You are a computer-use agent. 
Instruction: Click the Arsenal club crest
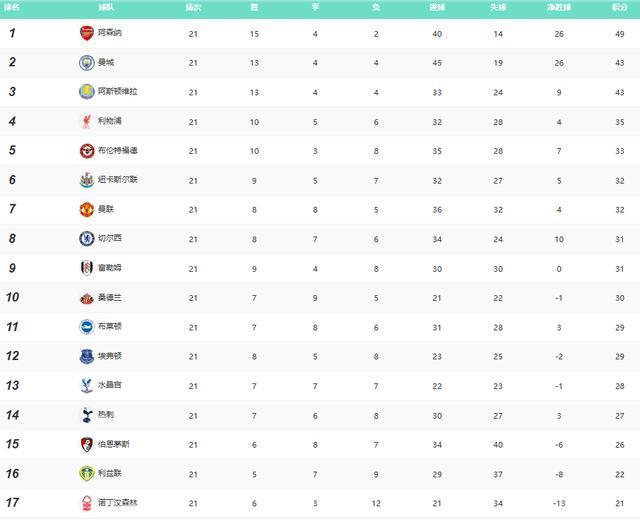(86, 33)
